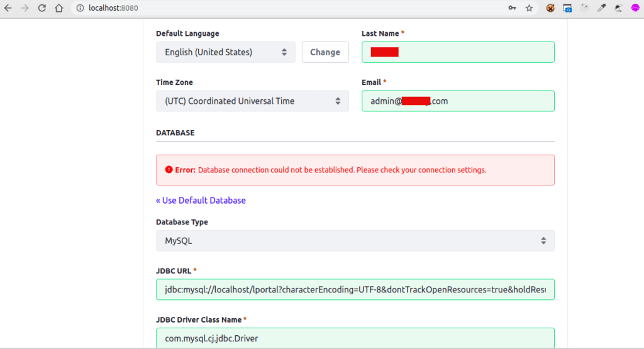The image size is (644, 349).
Task: Activate the eyedropper color picker extension
Action: 602,8
